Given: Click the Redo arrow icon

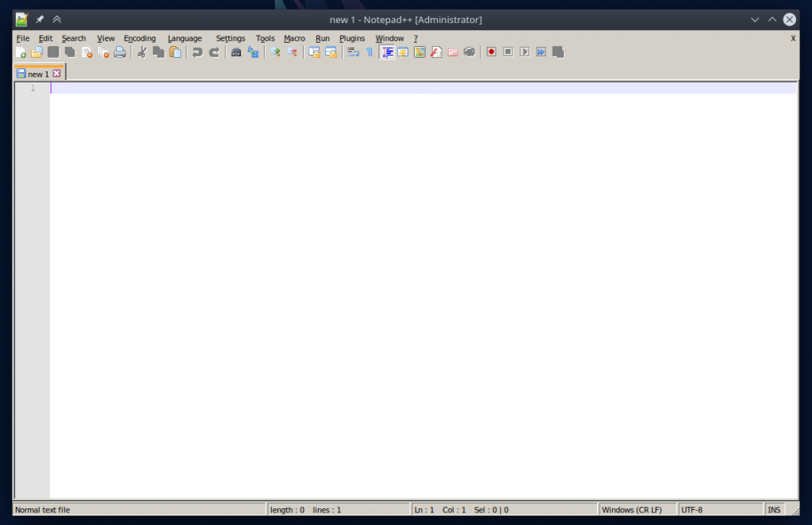Looking at the screenshot, I should pos(214,52).
